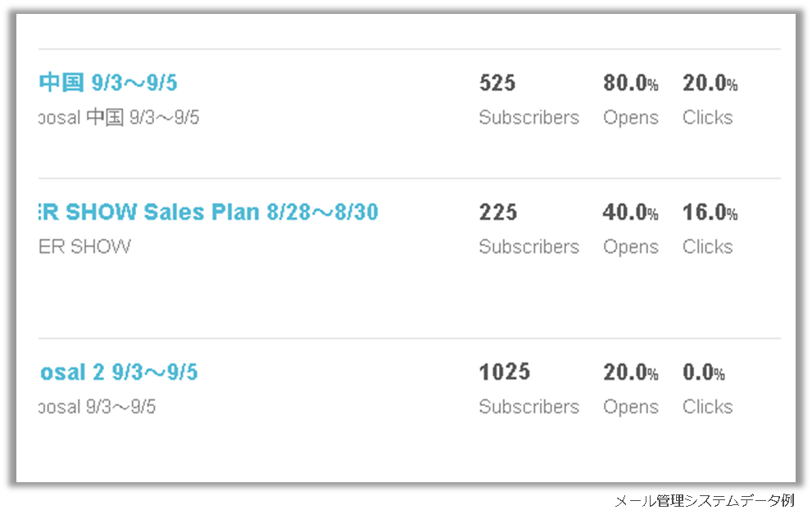
Task: Open the osal 2 9/3～9/5 campaign
Action: pyautogui.click(x=119, y=372)
